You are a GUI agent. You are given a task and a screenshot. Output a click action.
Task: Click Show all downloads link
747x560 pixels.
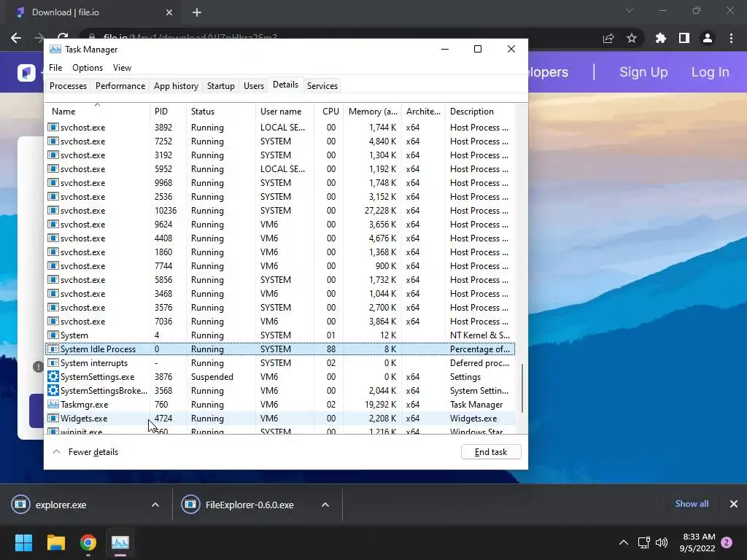point(692,504)
